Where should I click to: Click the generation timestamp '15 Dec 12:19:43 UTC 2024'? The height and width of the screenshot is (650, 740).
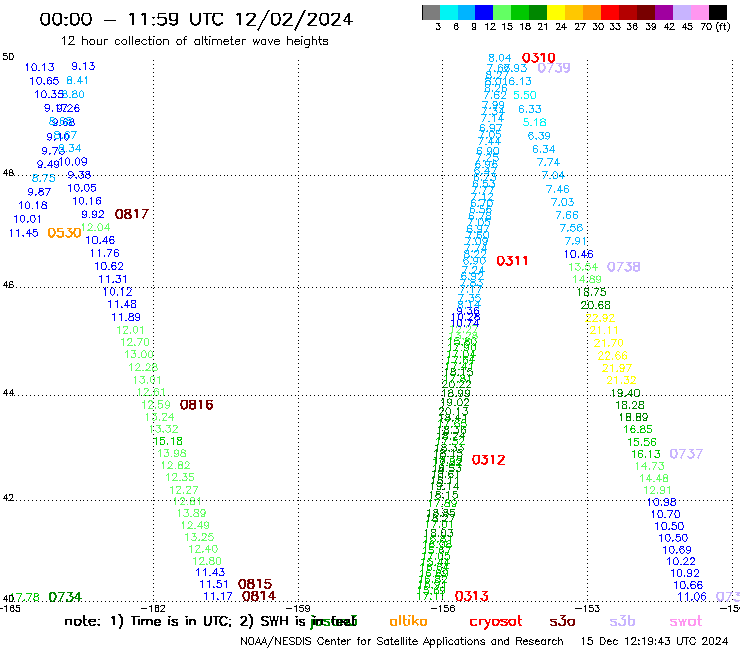(655, 641)
